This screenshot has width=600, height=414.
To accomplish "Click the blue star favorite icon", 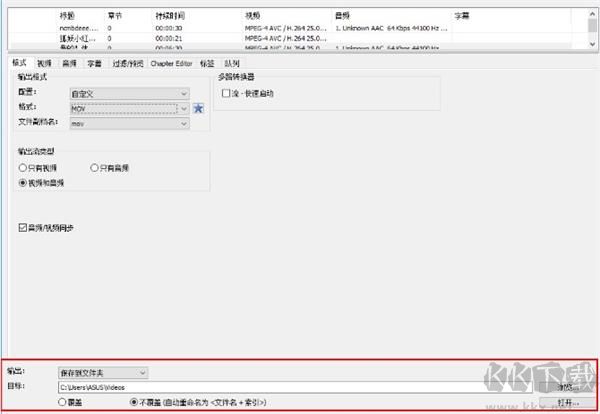I will click(198, 109).
